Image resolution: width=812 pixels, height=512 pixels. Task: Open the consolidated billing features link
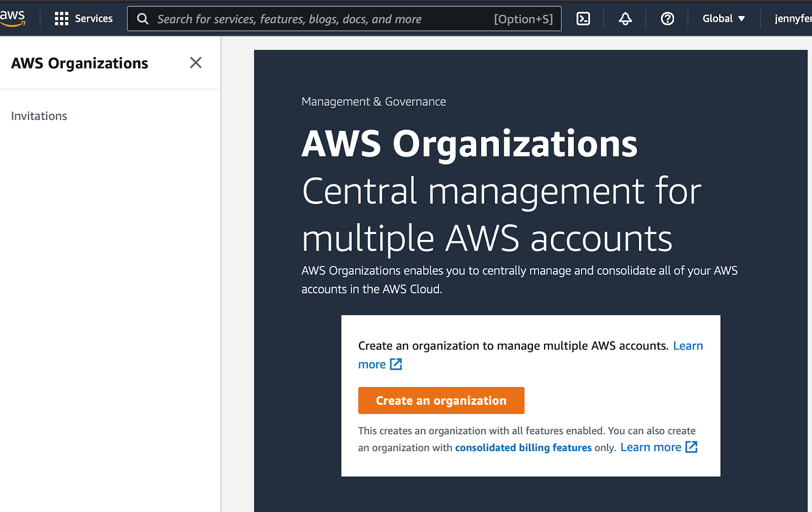point(523,447)
